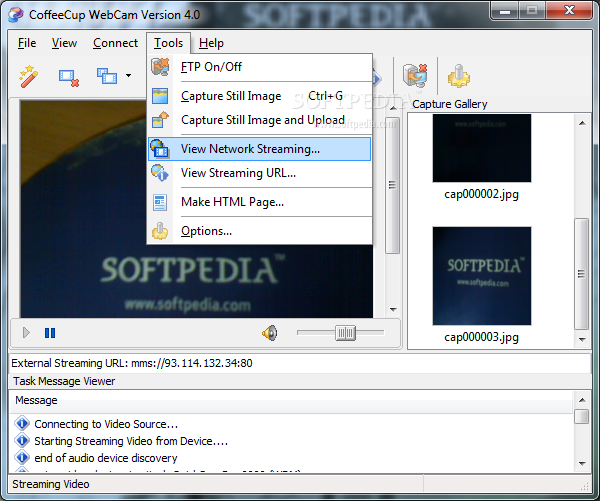Open options via the joystick toolbar icon
600x501 pixels.
458,76
